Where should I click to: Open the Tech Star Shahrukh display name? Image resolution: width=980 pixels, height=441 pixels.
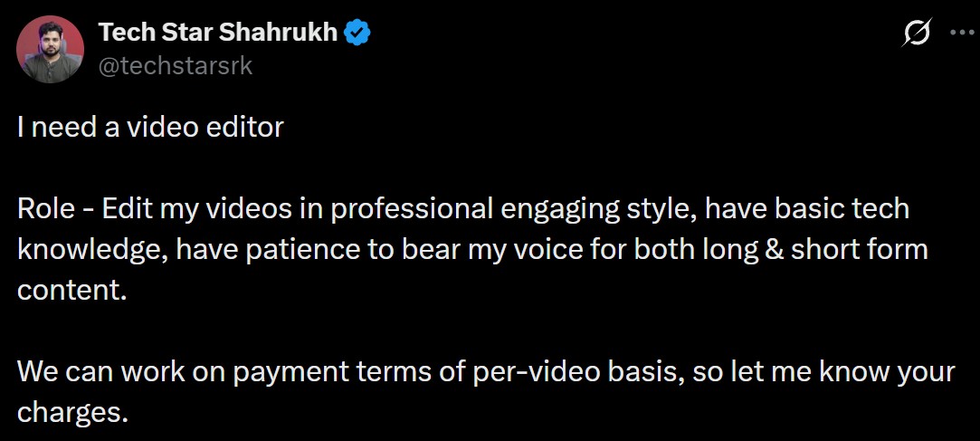tap(217, 33)
